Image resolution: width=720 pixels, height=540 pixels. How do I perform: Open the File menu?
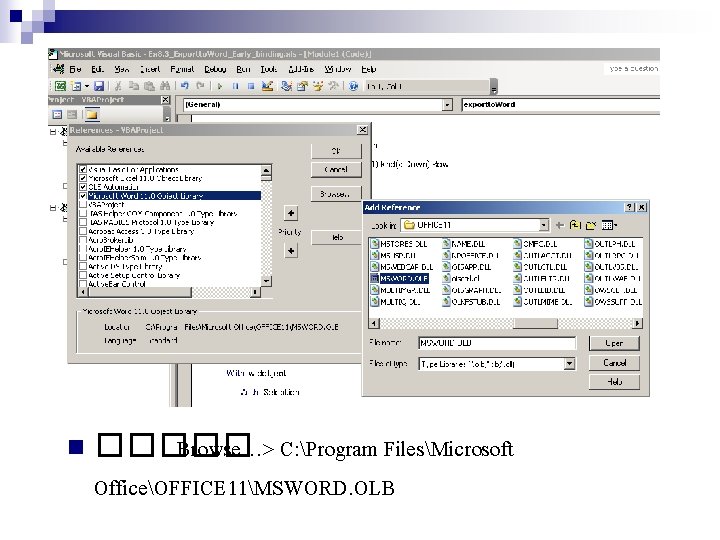click(x=75, y=69)
